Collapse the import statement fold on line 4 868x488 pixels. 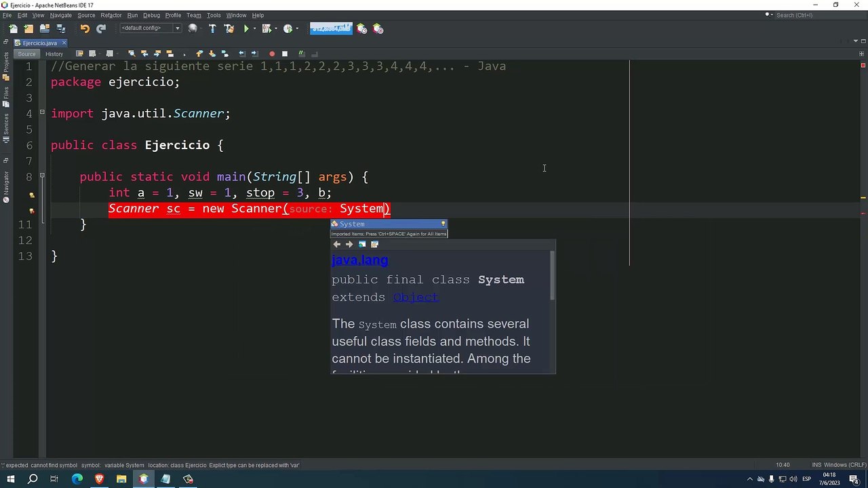coord(42,112)
